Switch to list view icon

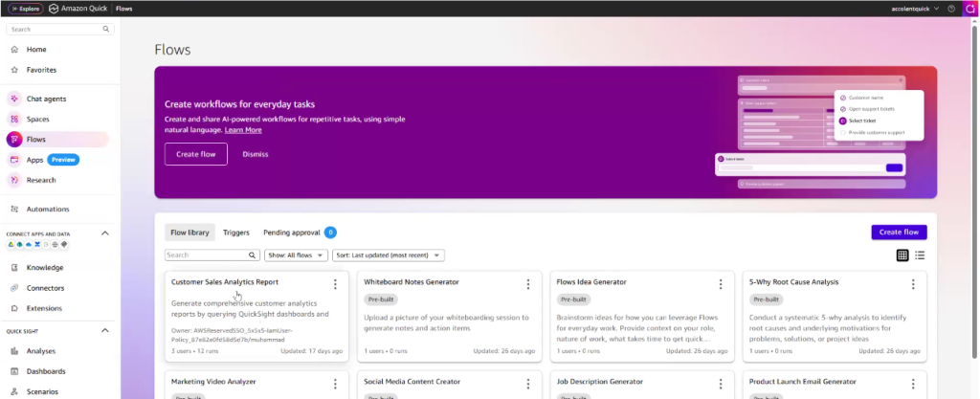click(x=920, y=255)
